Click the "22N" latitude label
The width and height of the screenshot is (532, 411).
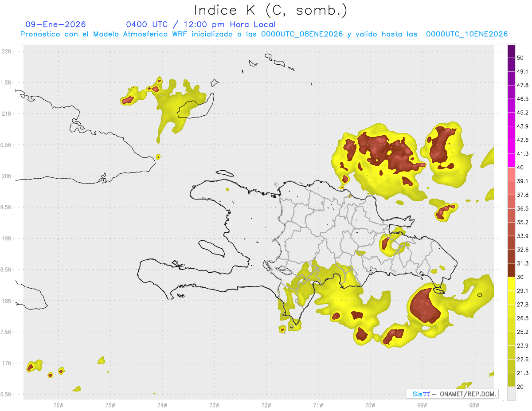click(7, 51)
